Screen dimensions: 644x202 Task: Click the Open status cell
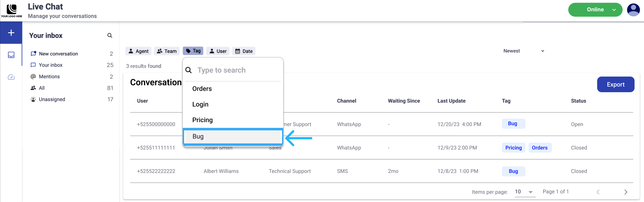(577, 124)
